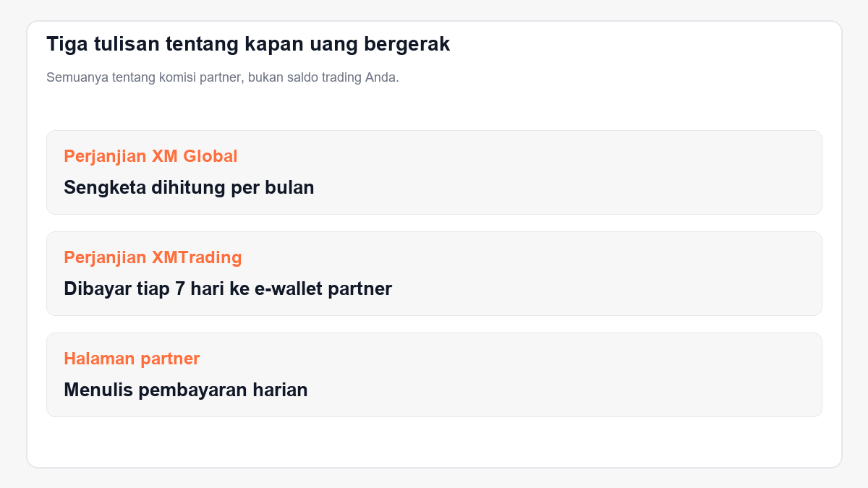Select the "Menulis pembayaran harian" title
The height and width of the screenshot is (488, 868).
point(186,390)
